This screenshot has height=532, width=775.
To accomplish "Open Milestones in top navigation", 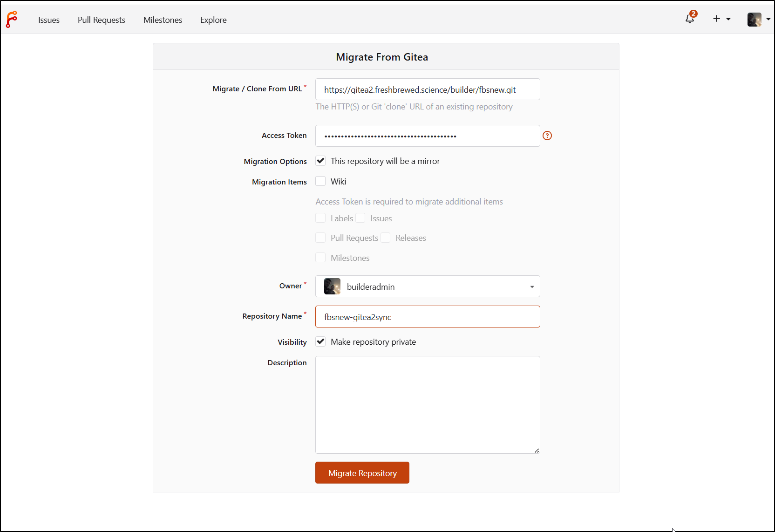I will tap(163, 20).
